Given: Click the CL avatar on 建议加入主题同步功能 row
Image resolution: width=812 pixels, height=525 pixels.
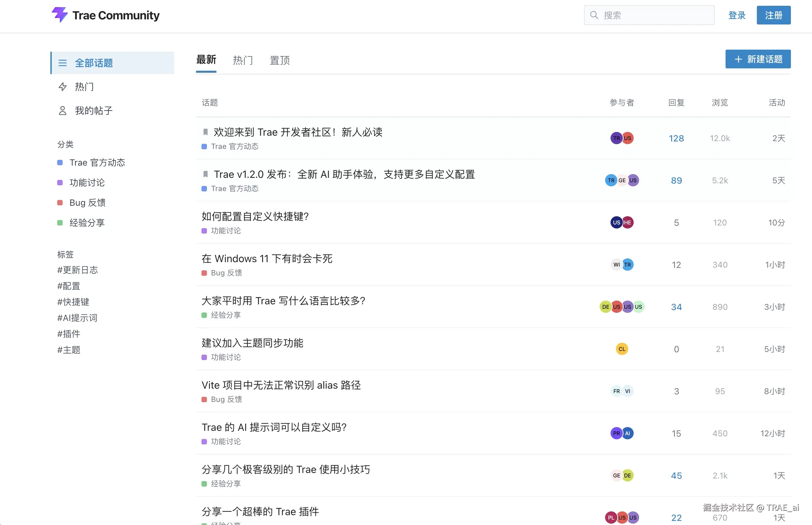Looking at the screenshot, I should [x=622, y=349].
